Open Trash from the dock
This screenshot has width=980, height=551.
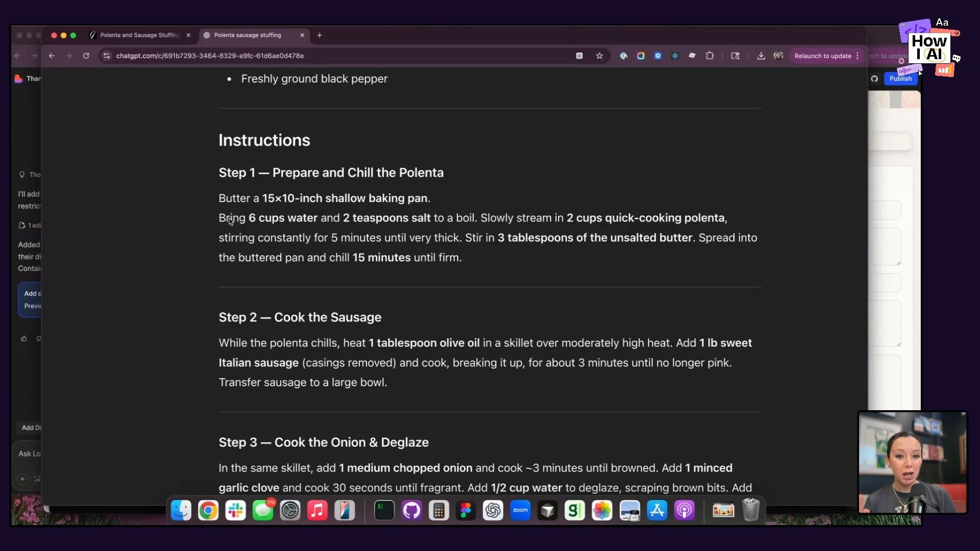click(x=750, y=510)
